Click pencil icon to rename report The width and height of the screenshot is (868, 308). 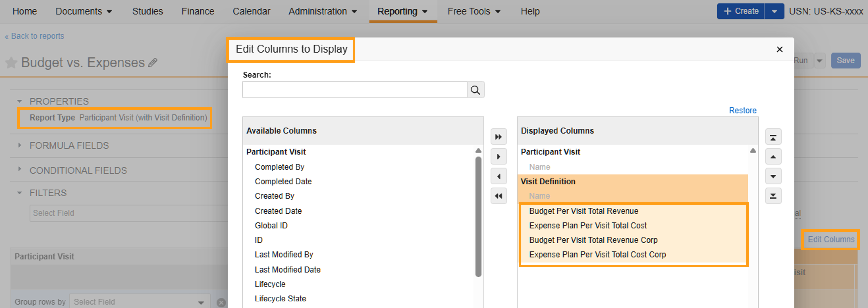coord(153,63)
